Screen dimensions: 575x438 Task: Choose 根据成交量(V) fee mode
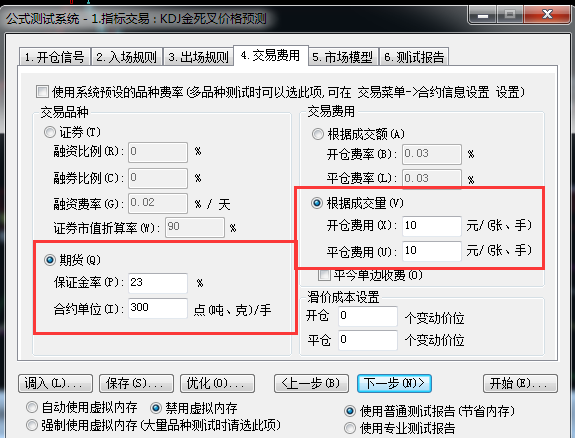point(317,203)
